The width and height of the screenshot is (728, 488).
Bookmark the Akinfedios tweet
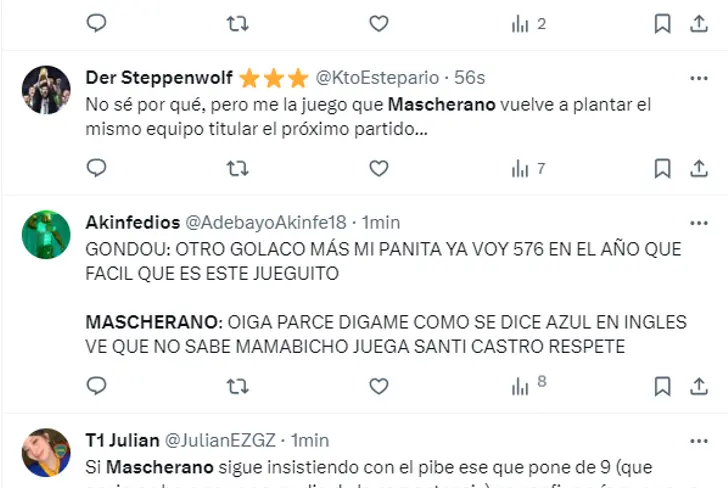tap(663, 386)
